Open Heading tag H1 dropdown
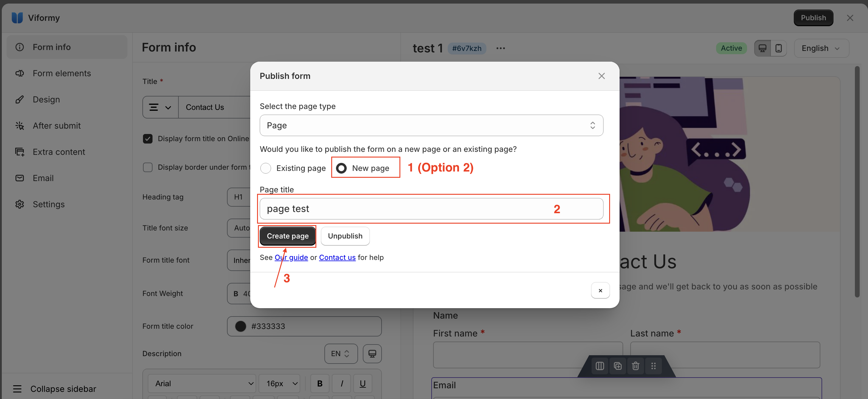This screenshot has width=868, height=399. 239,197
